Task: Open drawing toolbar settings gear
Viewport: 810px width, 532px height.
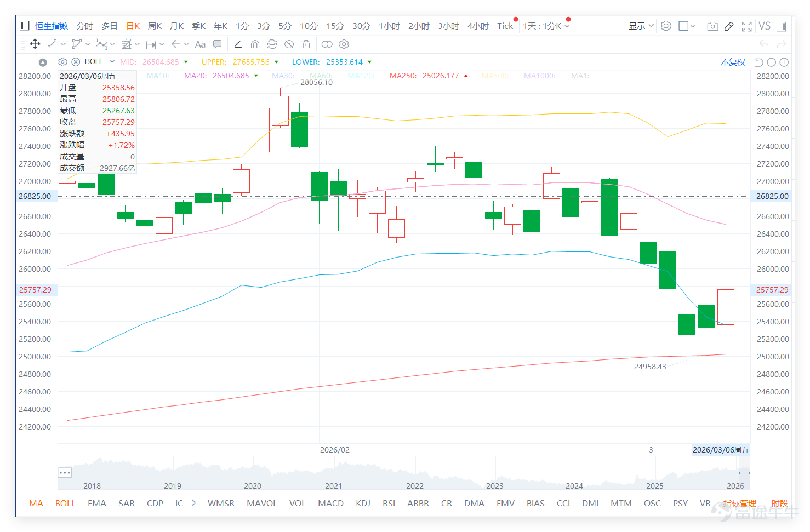Action: (344, 44)
